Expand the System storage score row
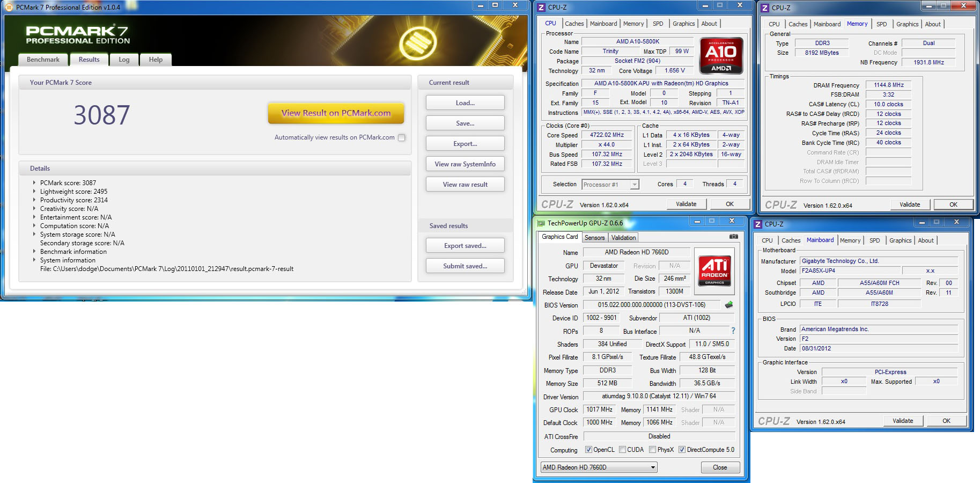The height and width of the screenshot is (483, 980). coord(34,235)
